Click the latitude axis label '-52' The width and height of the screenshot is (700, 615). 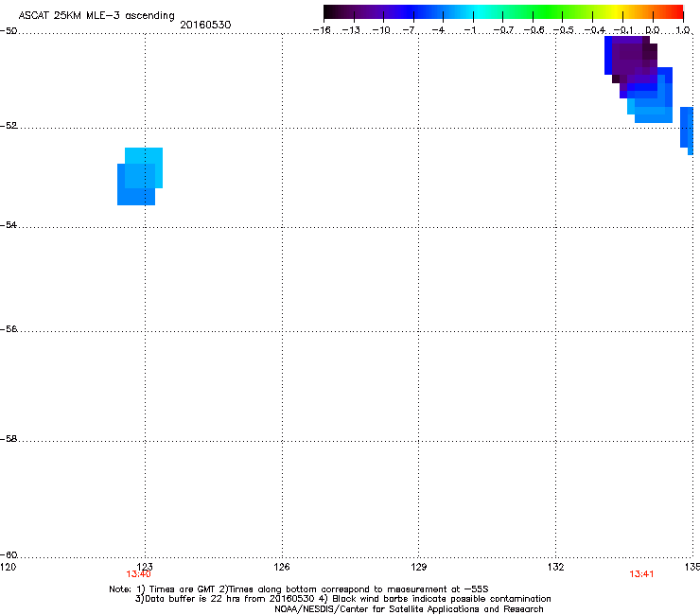click(x=9, y=126)
